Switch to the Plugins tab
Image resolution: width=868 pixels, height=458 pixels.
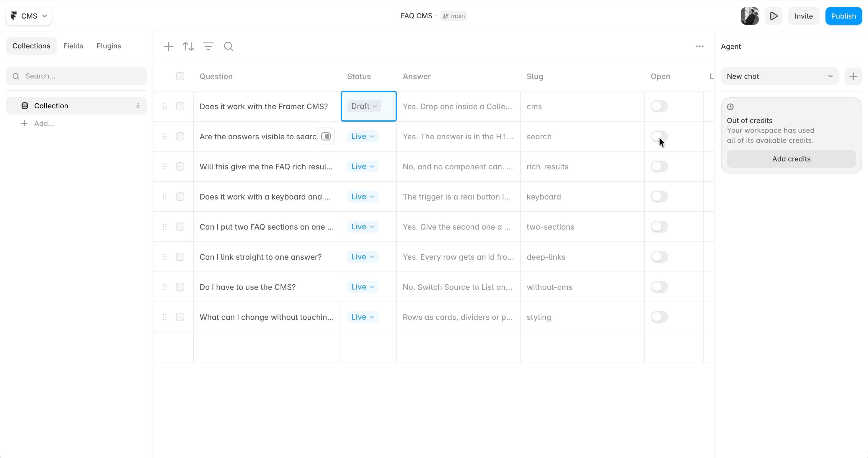pos(109,46)
